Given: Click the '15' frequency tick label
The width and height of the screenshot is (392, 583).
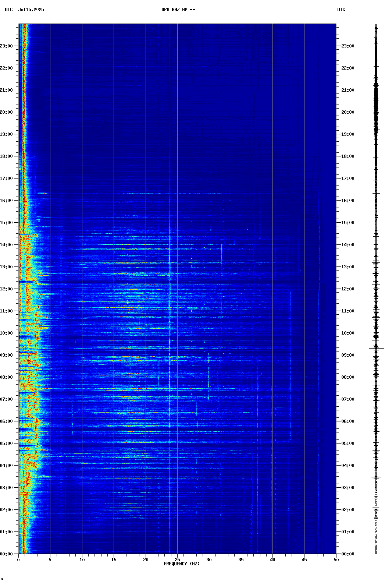Looking at the screenshot, I should click(114, 560).
